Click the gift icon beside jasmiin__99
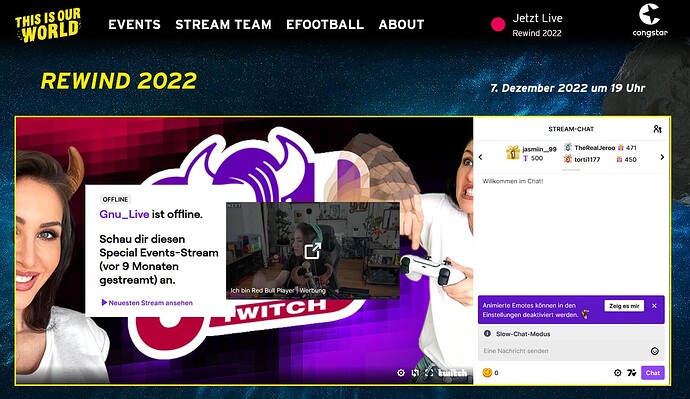The width and height of the screenshot is (690, 399). [x=513, y=153]
